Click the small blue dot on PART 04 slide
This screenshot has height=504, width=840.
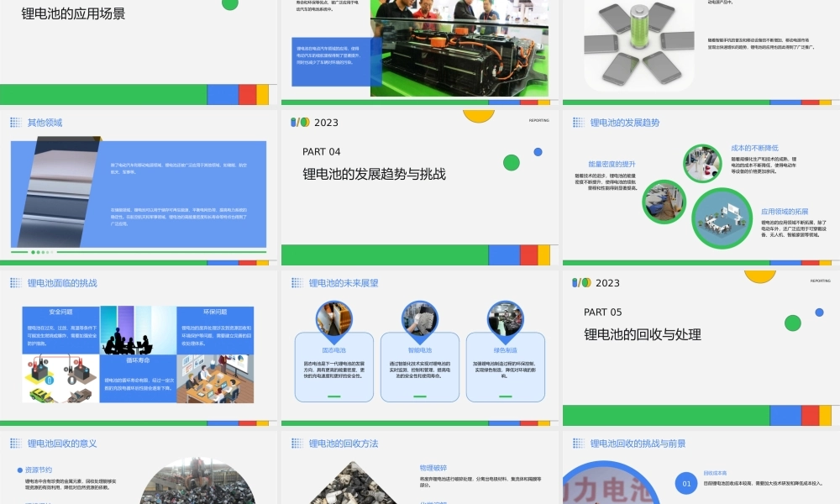[538, 152]
